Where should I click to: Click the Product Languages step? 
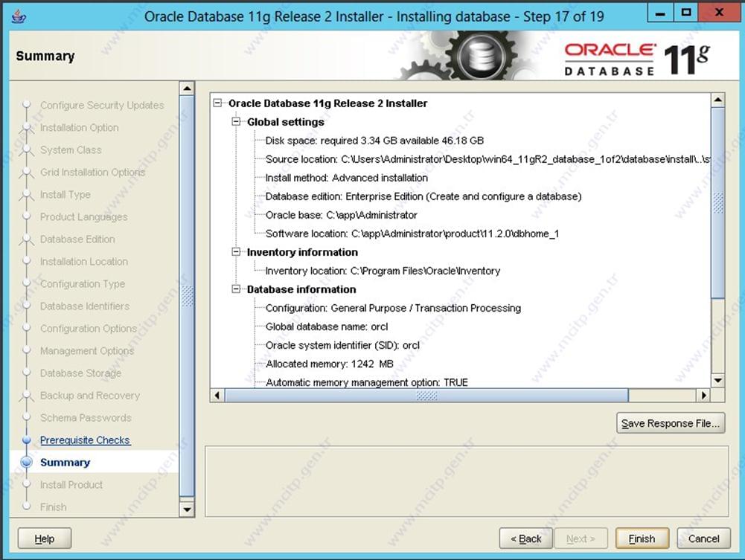[x=83, y=216]
